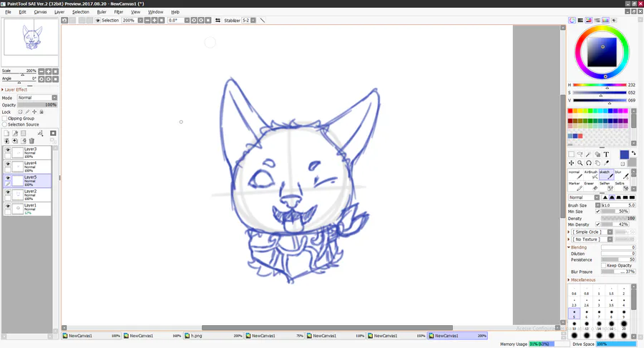Create a new normal layer
The height and width of the screenshot is (348, 644).
point(6,134)
